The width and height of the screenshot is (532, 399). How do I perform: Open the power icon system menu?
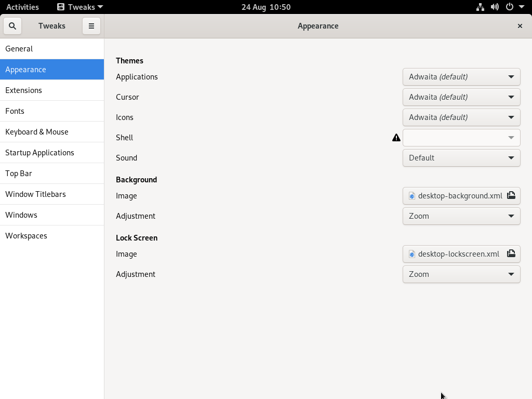coord(510,7)
